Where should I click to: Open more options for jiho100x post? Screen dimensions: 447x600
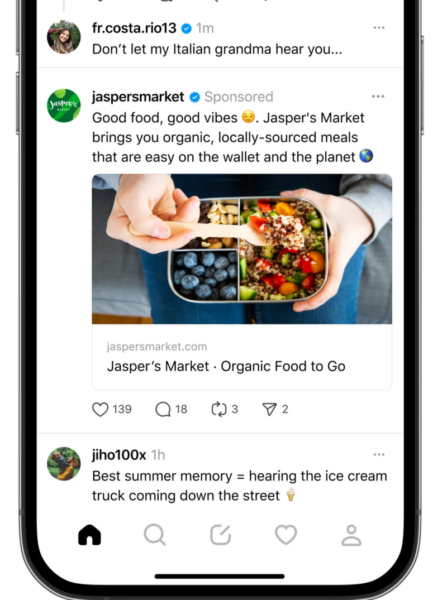click(379, 455)
